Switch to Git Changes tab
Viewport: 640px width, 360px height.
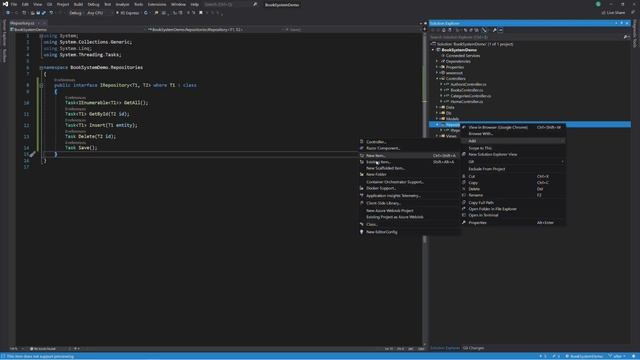click(x=473, y=348)
